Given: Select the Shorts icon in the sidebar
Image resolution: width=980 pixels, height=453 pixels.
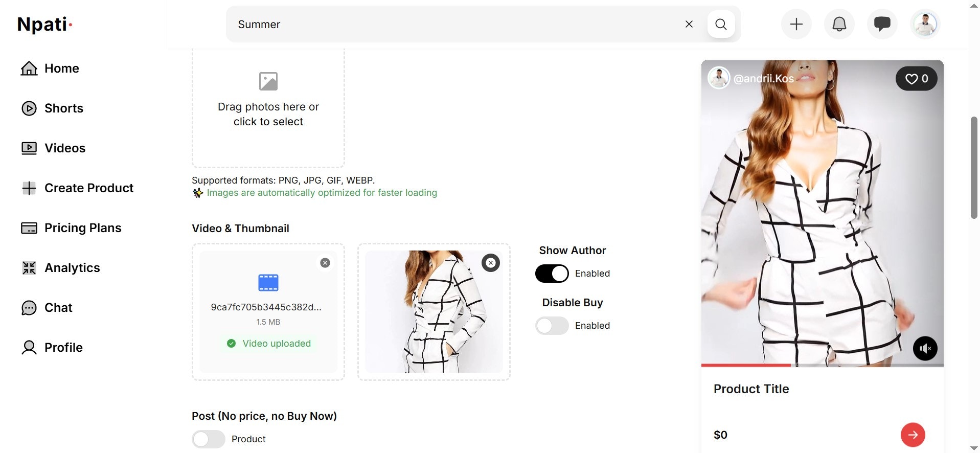Looking at the screenshot, I should [29, 108].
